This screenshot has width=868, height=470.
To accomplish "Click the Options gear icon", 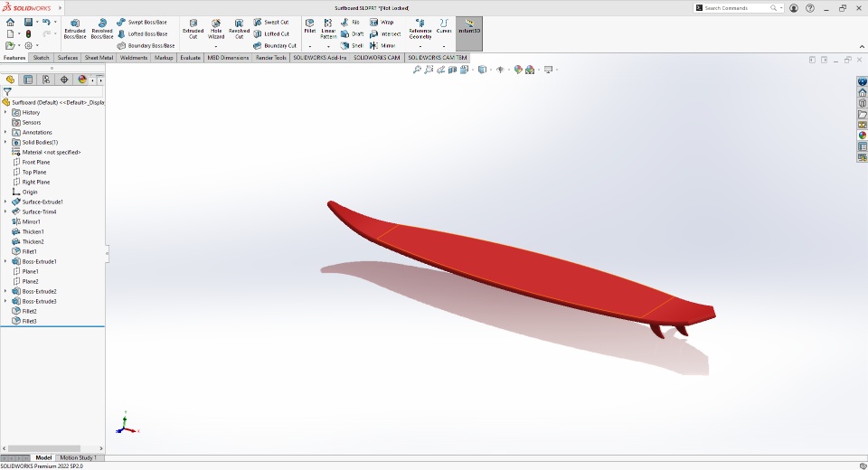I will tap(28, 45).
